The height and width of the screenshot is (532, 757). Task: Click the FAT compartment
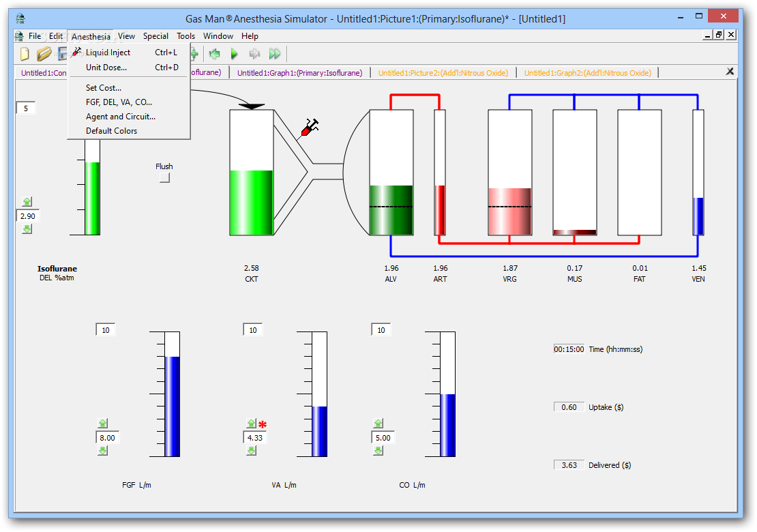coord(639,173)
